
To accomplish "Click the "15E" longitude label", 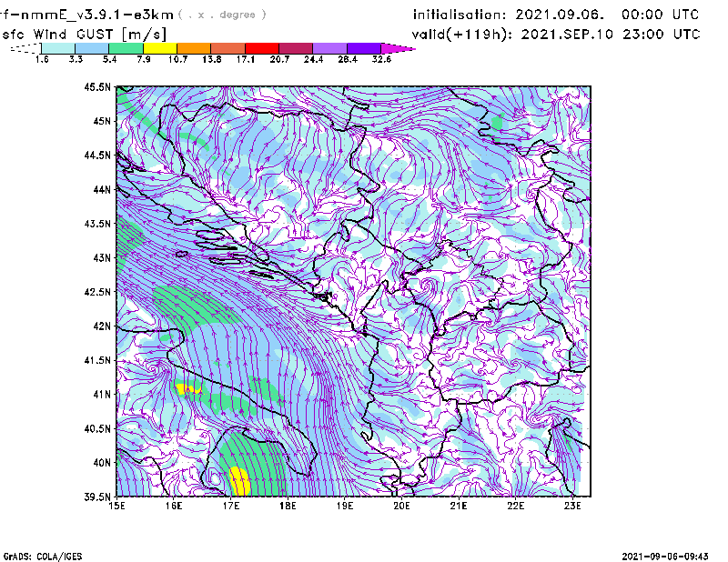I will pos(116,506).
